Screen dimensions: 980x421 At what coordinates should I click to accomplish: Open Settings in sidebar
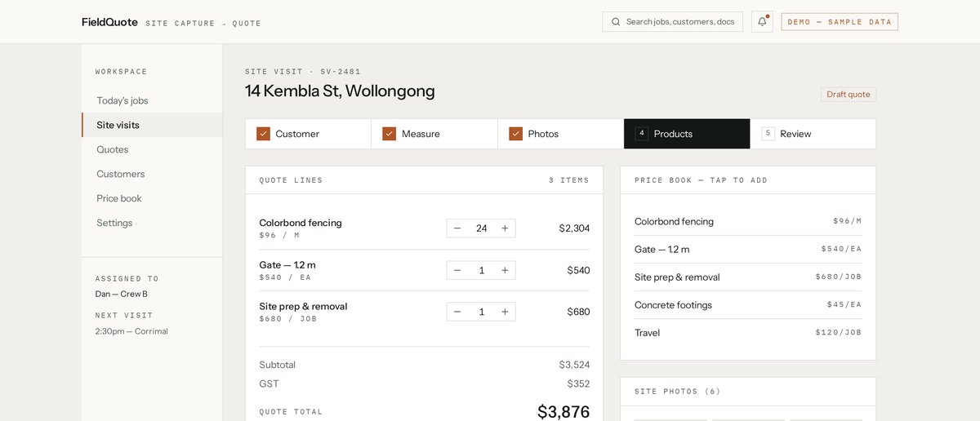[x=152, y=223]
